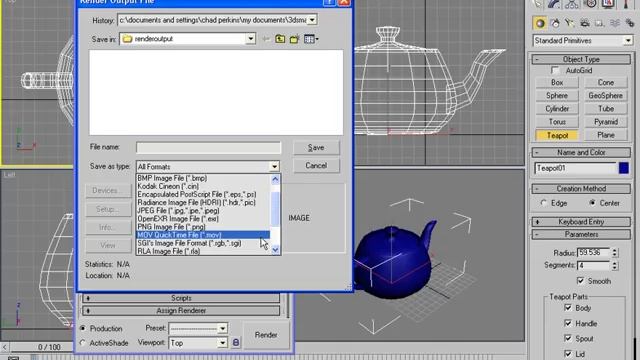Viewport: 640px width, 360px height.
Task: Uncheck the Handle teapot part
Action: pyautogui.click(x=568, y=323)
